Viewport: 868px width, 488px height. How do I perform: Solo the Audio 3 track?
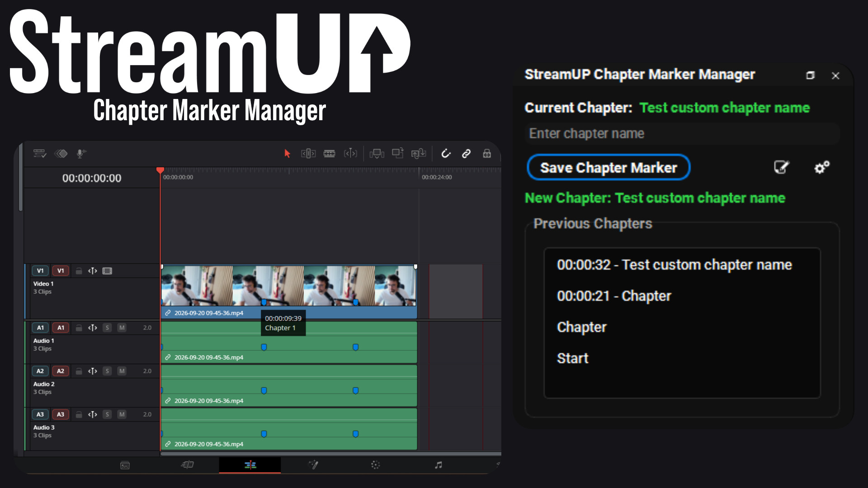(x=107, y=414)
